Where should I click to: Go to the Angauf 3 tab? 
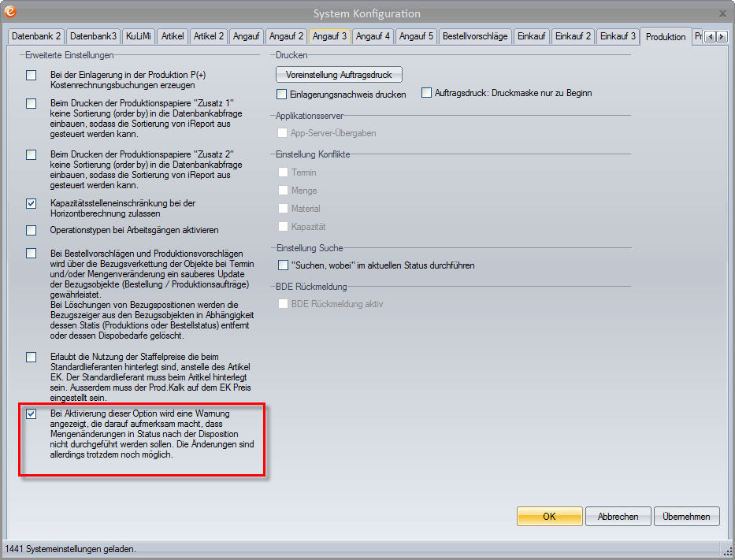click(329, 36)
